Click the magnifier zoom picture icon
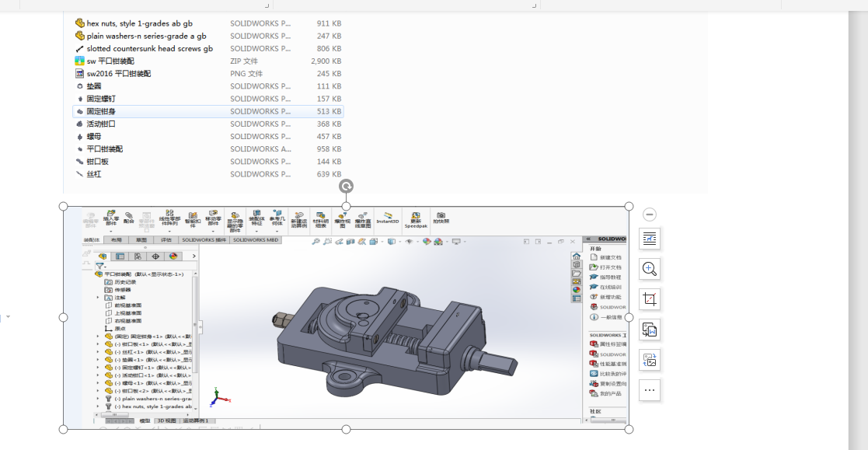The height and width of the screenshot is (450, 868). [x=650, y=269]
